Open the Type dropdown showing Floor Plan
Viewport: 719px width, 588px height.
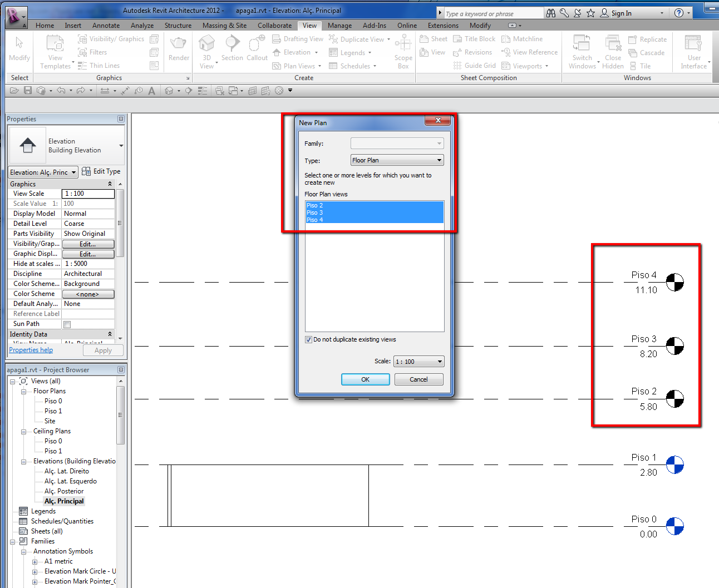pos(397,160)
